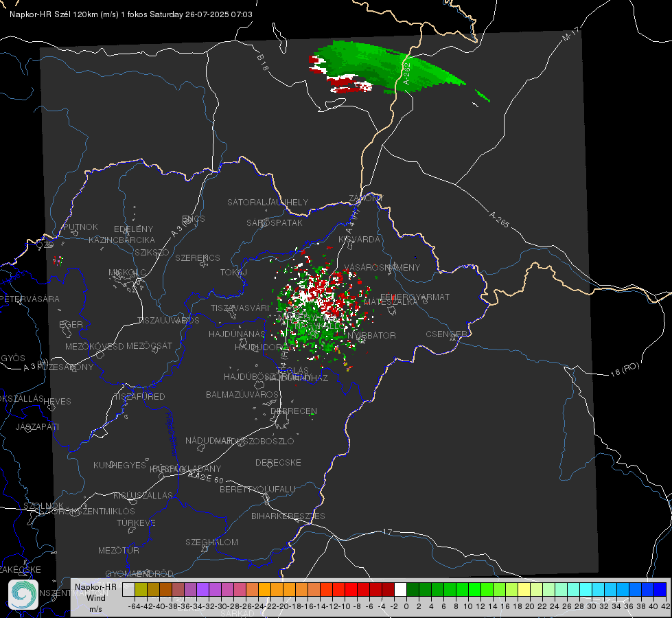Screen dimensions: 672x618
Task: Click the SZERENCS city label
Action: coord(198,257)
